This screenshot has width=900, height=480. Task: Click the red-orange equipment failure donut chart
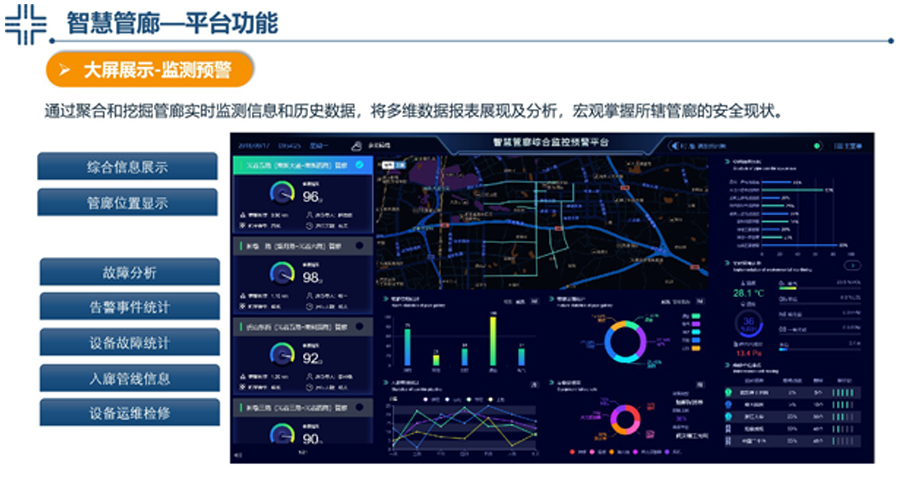pos(625,421)
